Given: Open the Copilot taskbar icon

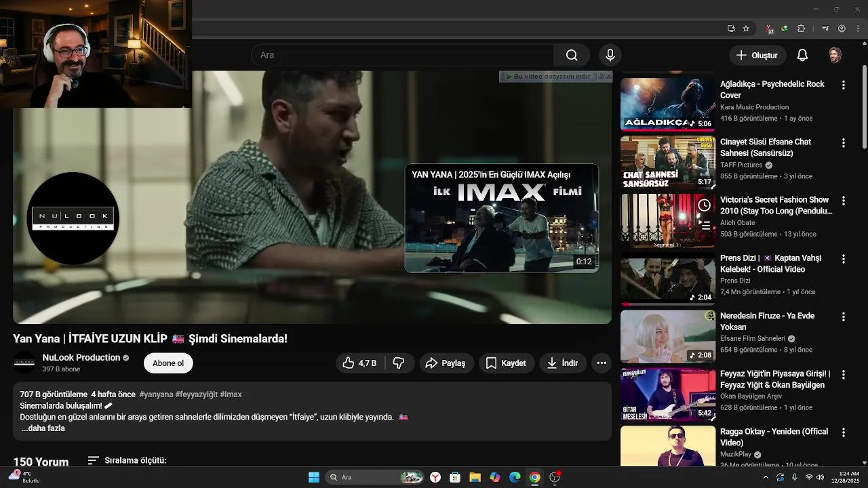Looking at the screenshot, I should [495, 477].
